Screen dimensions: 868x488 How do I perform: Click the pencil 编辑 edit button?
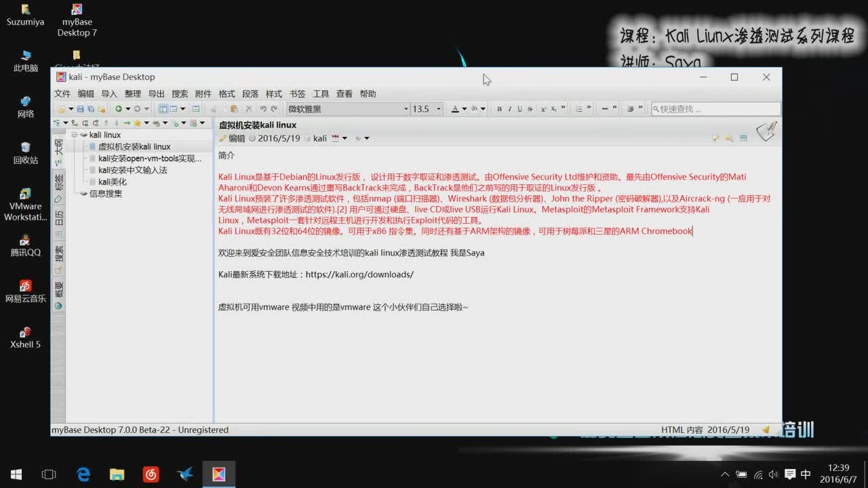(232, 138)
